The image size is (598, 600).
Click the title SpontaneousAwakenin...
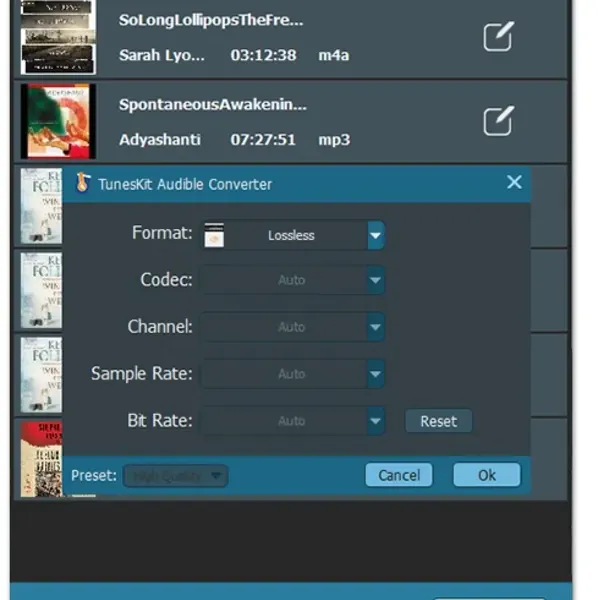pos(213,104)
